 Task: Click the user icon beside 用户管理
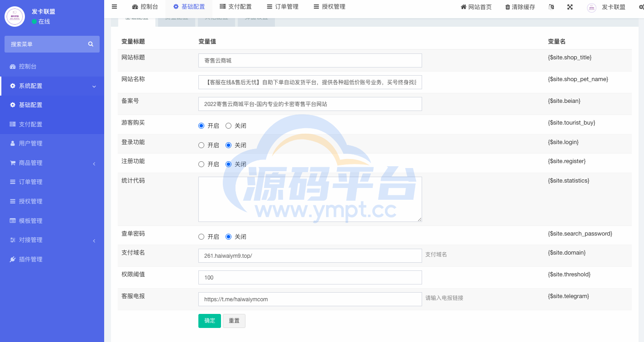pyautogui.click(x=13, y=143)
